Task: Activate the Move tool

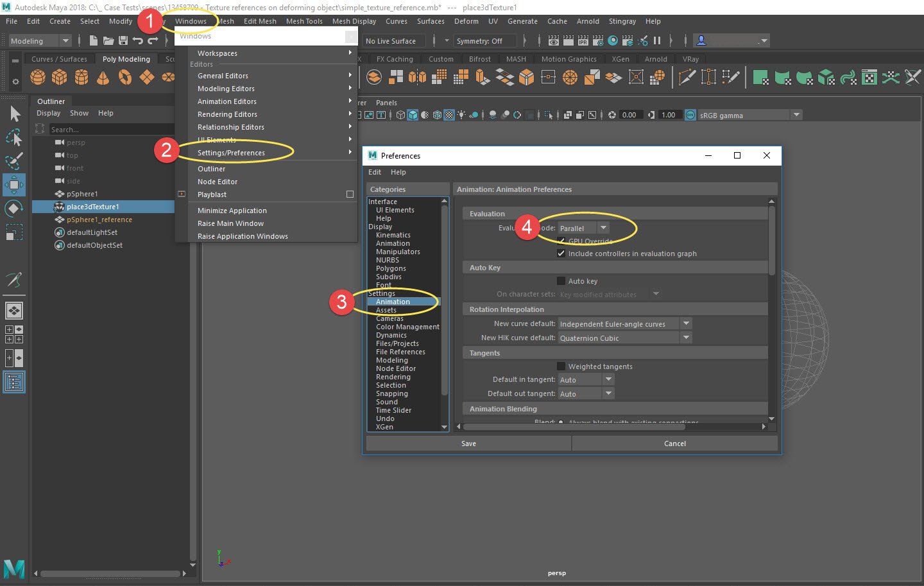Action: pyautogui.click(x=14, y=185)
